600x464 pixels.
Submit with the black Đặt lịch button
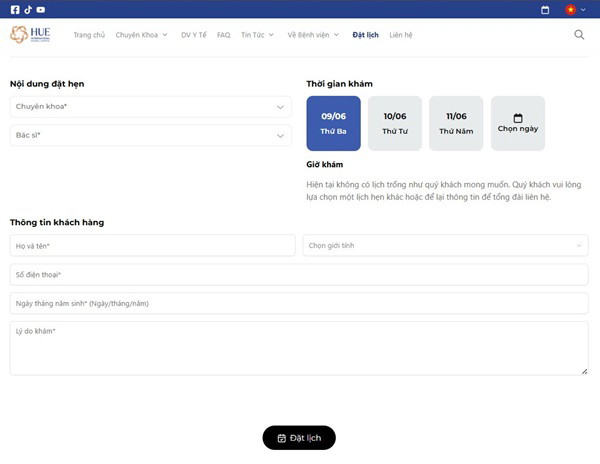[299, 438]
